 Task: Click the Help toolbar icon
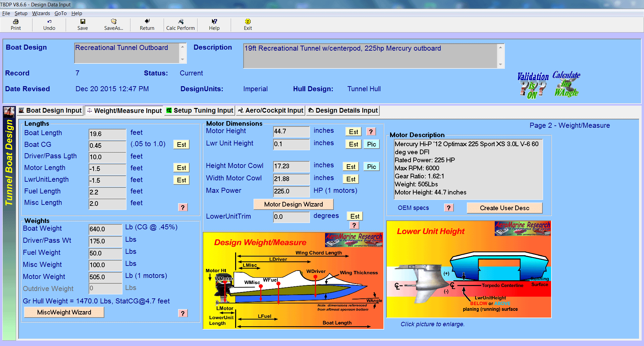[x=214, y=25]
